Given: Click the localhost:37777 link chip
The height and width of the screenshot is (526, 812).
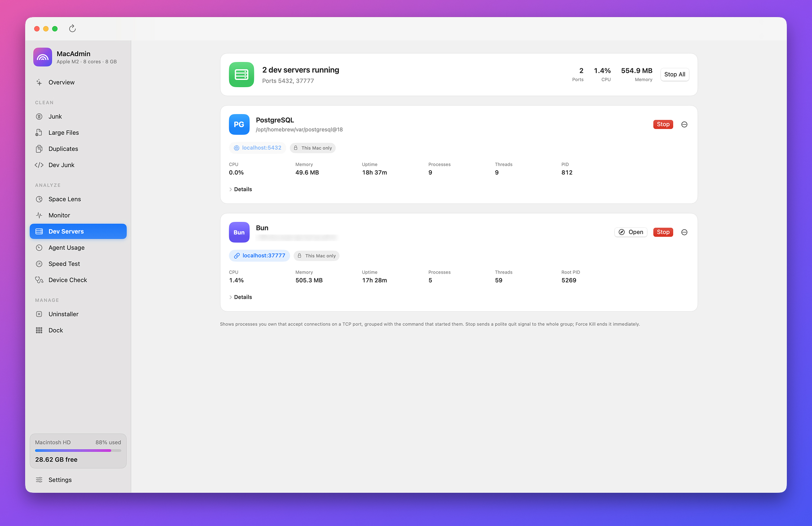Looking at the screenshot, I should (x=259, y=256).
